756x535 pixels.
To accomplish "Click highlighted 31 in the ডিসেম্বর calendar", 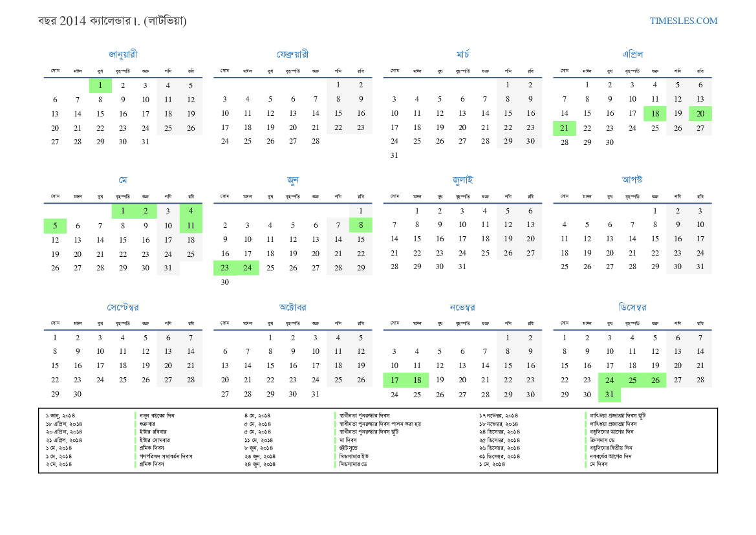I will [609, 395].
